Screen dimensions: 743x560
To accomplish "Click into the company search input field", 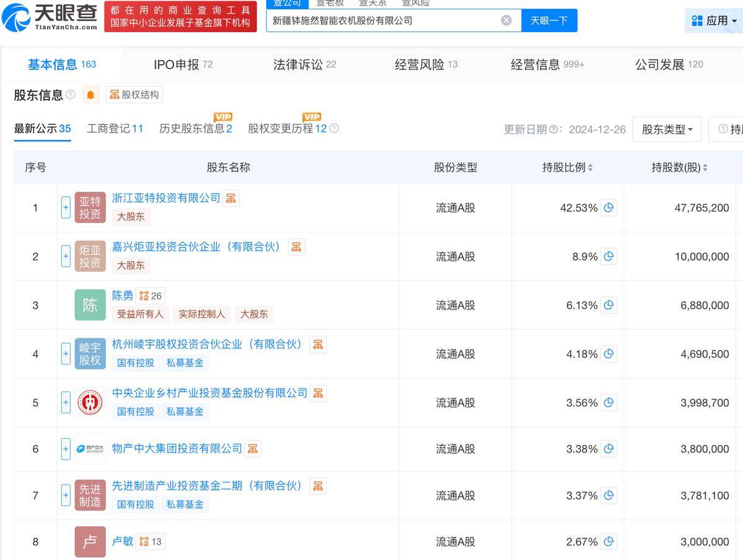I will tap(384, 20).
